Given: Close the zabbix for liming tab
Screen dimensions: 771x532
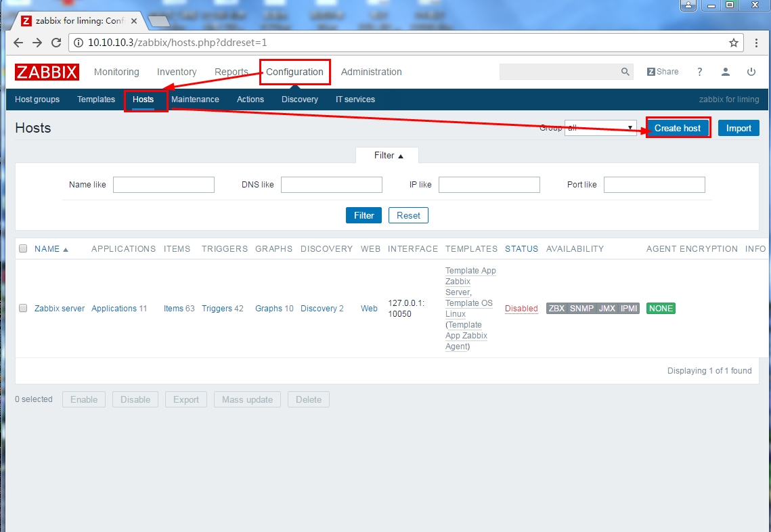Looking at the screenshot, I should [x=134, y=21].
